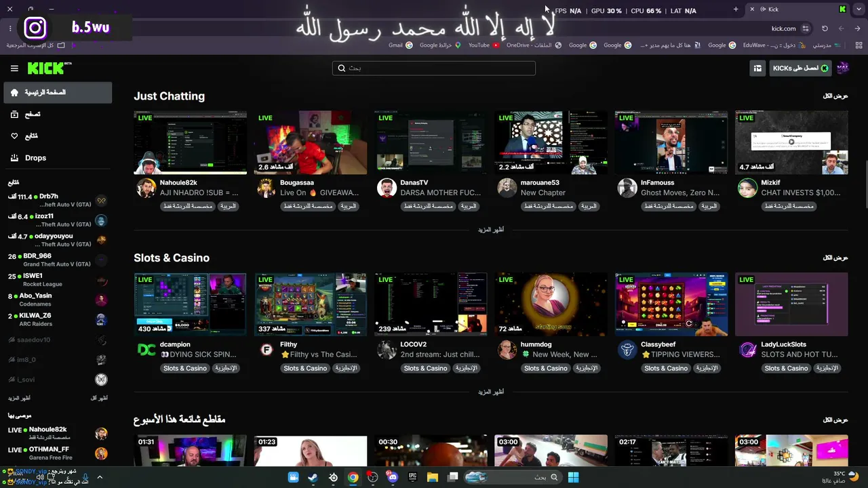Select the home page sidebar item
This screenshot has width=868, height=488.
(58, 92)
